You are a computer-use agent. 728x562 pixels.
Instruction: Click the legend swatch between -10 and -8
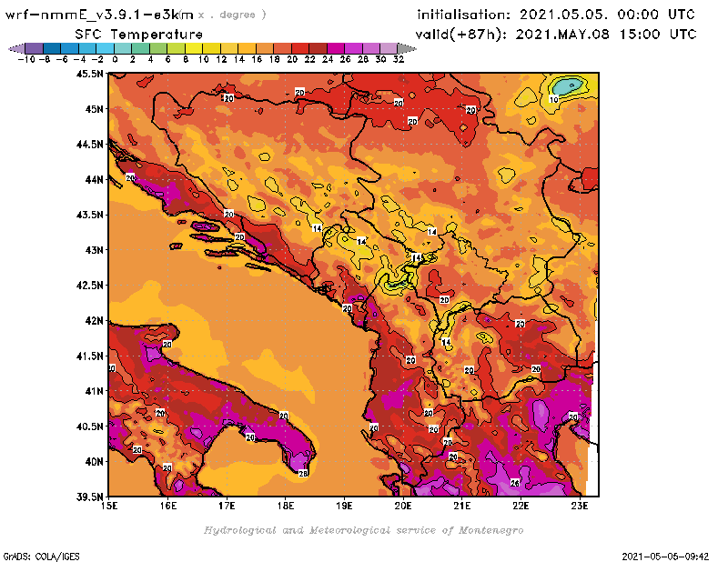[35, 48]
